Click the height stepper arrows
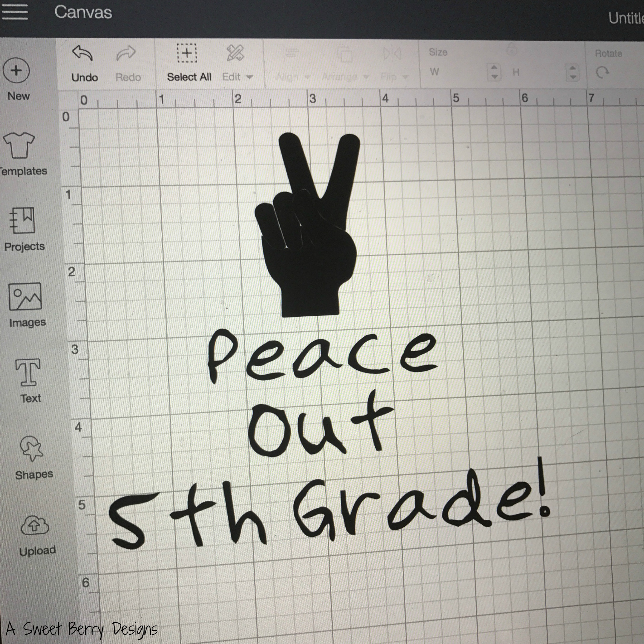Image resolution: width=644 pixels, height=644 pixels. 572,72
